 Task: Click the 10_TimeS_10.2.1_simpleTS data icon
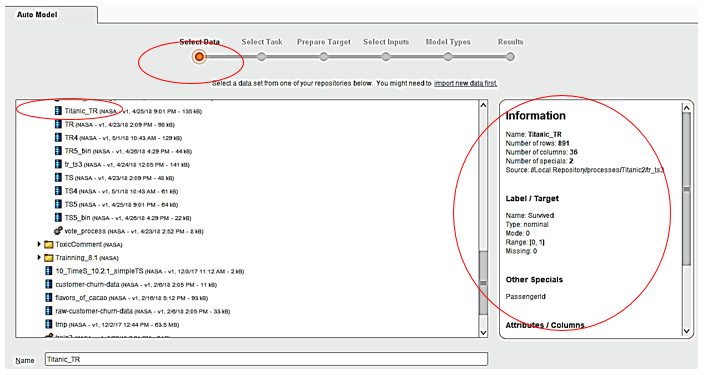[x=49, y=271]
